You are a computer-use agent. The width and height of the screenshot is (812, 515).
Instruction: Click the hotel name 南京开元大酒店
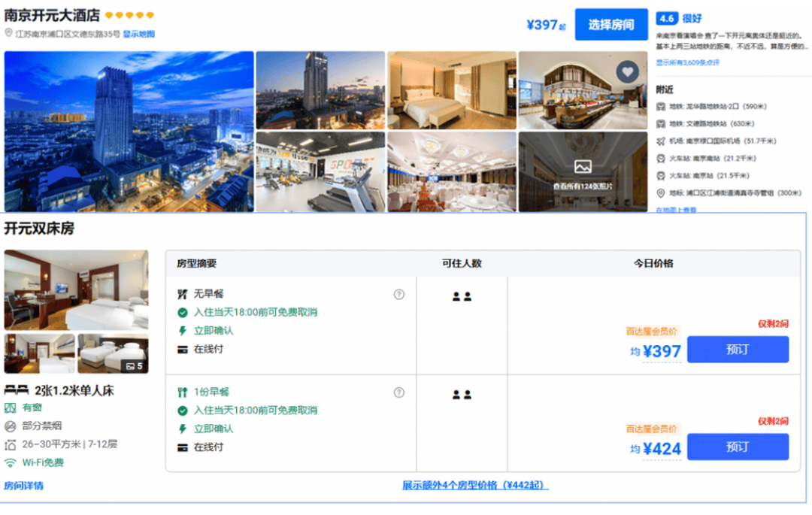click(x=52, y=16)
